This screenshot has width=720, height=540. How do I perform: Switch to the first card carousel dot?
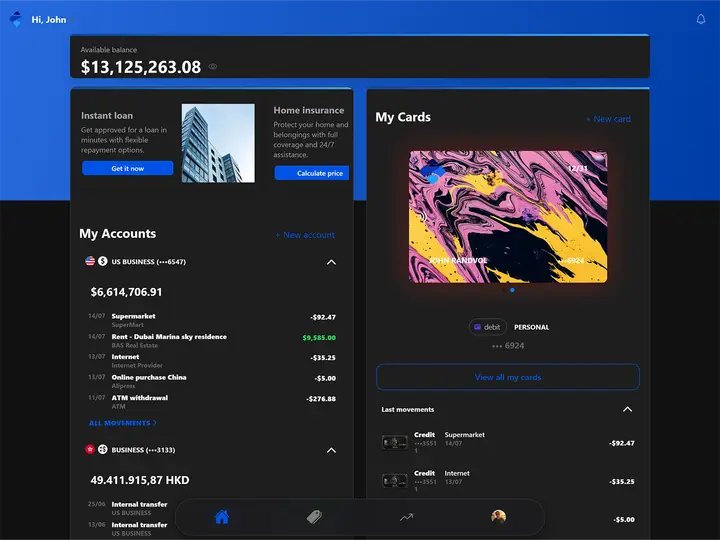[504, 290]
